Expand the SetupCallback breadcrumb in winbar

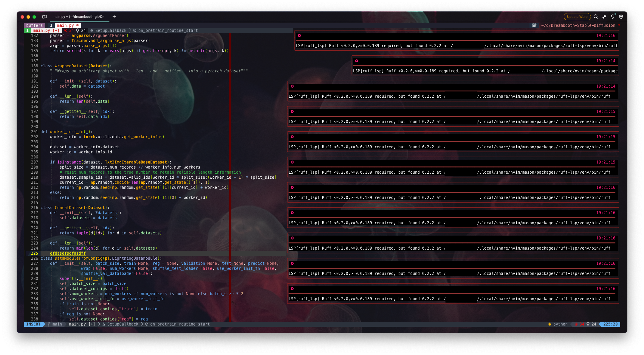110,30
